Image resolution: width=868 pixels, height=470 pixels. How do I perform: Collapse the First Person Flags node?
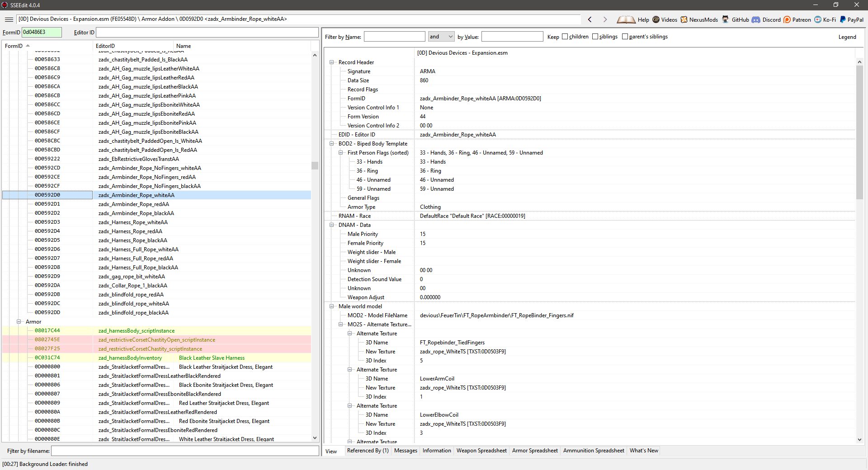(x=340, y=153)
